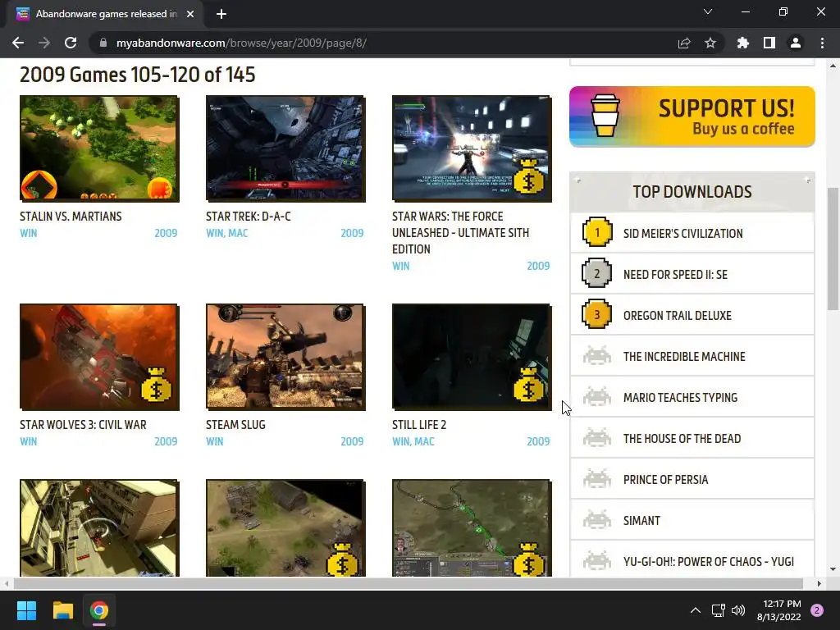
Task: Open the Extensions puzzle icon
Action: click(x=743, y=43)
